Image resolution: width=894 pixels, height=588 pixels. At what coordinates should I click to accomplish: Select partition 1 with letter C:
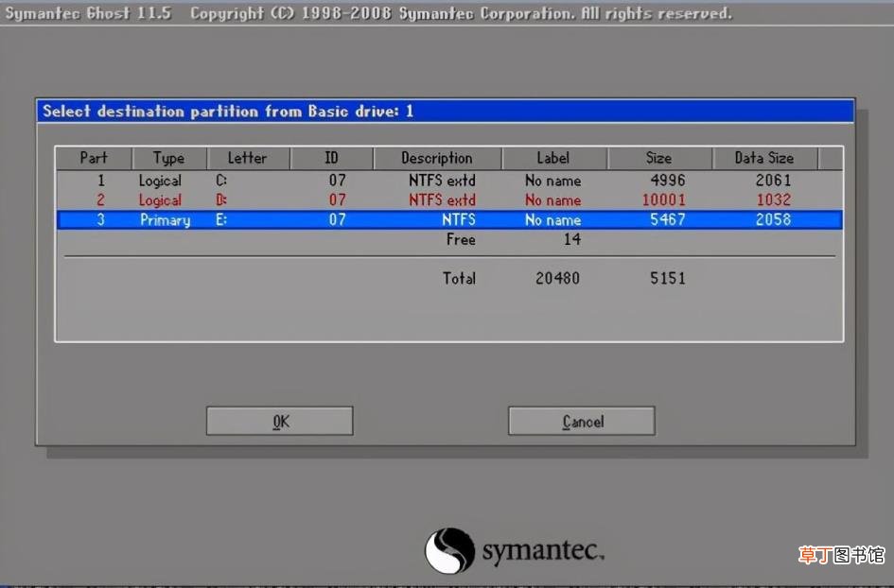(449, 181)
